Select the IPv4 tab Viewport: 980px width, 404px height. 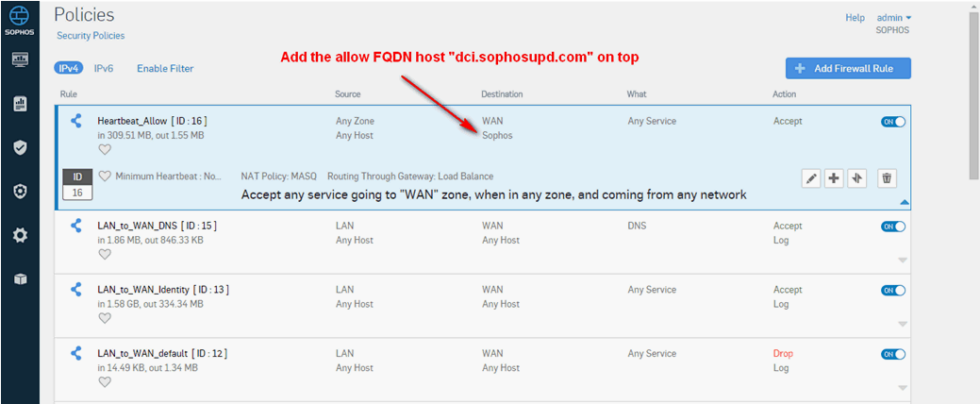[x=69, y=68]
